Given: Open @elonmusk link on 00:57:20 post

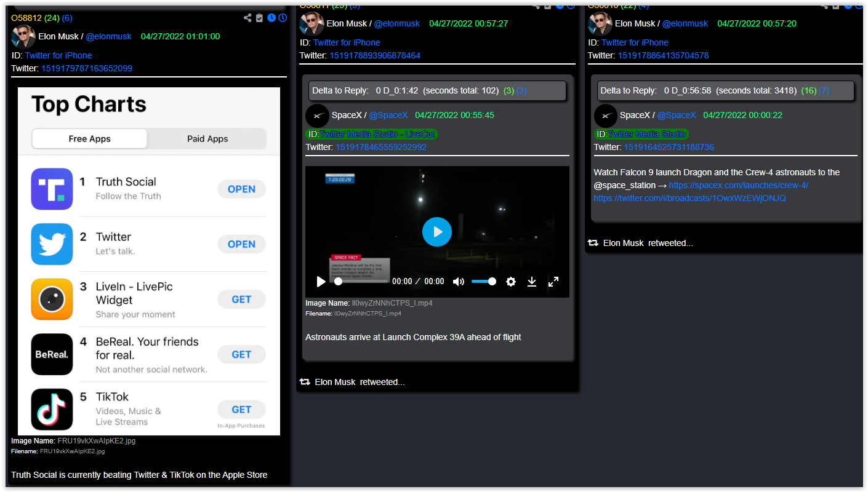Looking at the screenshot, I should point(685,23).
